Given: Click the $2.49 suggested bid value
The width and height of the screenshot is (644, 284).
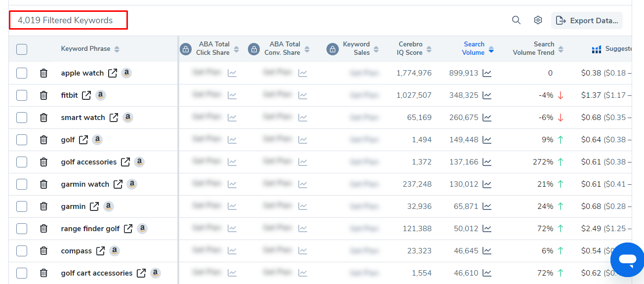Looking at the screenshot, I should (591, 229).
